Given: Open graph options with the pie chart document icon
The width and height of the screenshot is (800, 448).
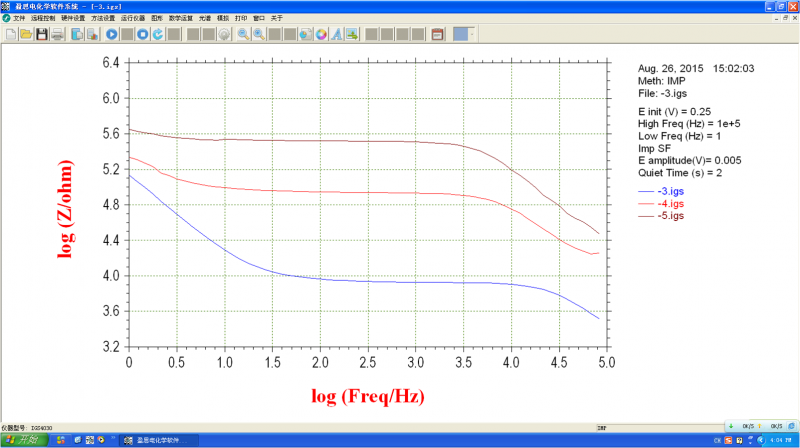Looking at the screenshot, I should (305, 34).
